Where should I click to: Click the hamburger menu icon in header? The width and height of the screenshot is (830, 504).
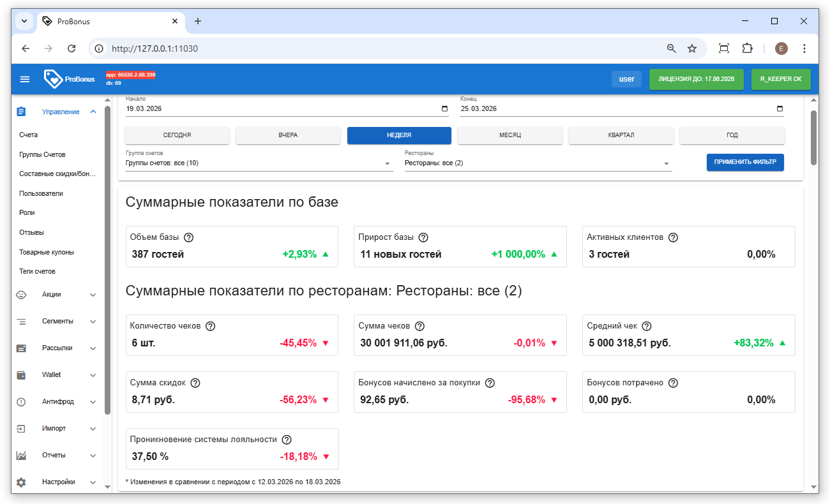pyautogui.click(x=25, y=79)
